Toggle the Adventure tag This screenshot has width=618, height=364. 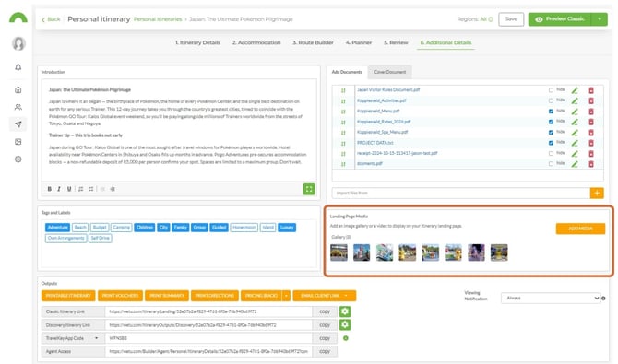[57, 228]
